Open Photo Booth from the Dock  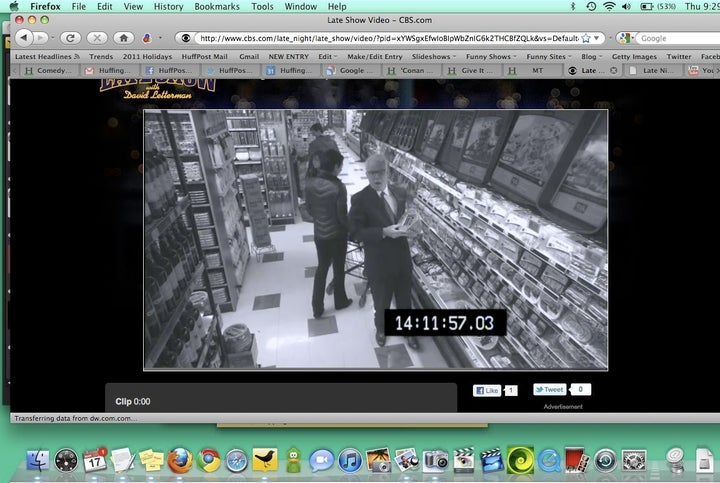click(577, 460)
